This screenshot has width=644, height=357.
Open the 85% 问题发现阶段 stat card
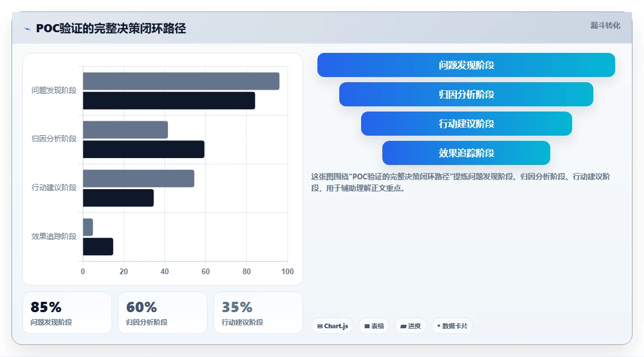point(67,313)
